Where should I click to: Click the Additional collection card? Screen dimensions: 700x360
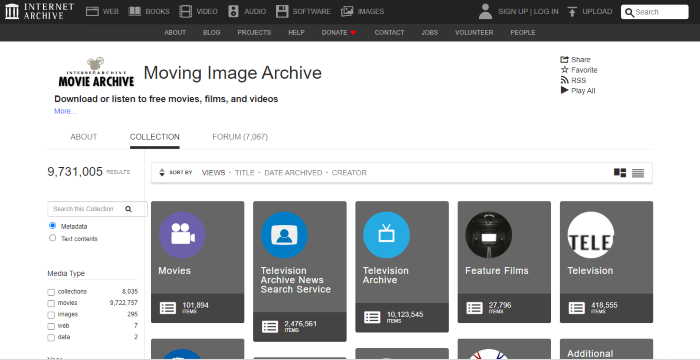coord(606,350)
